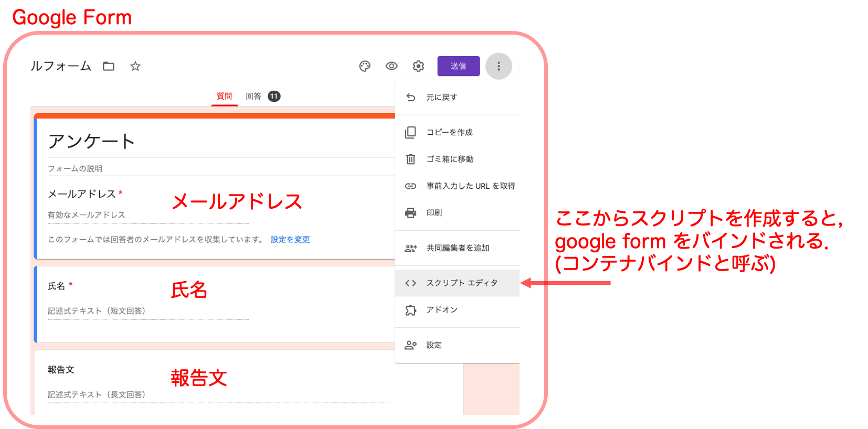Select 印刷 from the menu
868x429 pixels.
pos(457,213)
